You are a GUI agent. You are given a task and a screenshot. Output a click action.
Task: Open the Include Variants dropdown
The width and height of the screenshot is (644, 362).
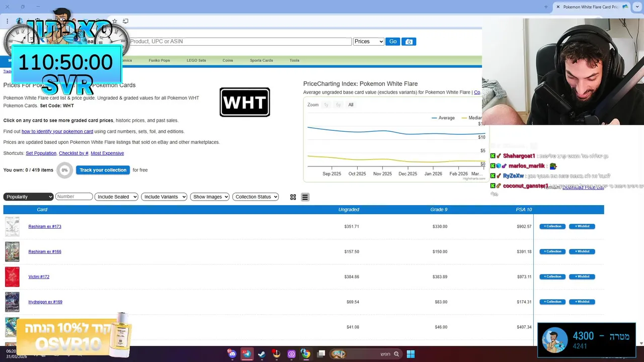point(164,197)
